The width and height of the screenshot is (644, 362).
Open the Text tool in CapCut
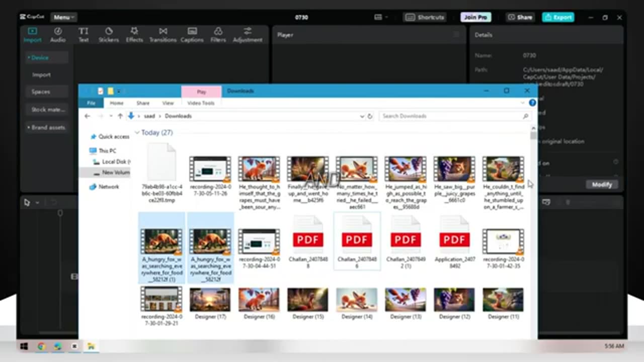pos(84,35)
